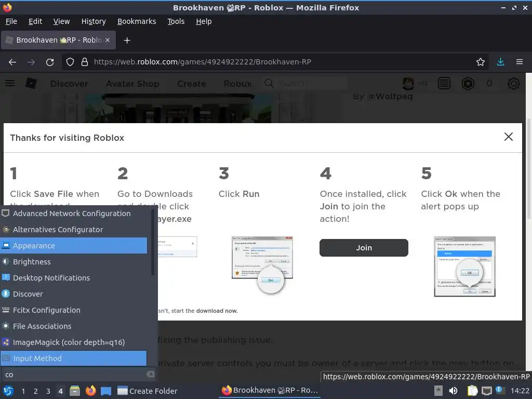This screenshot has height=399, width=532.
Task: Open Fcitx Configuration
Action: 74,310
